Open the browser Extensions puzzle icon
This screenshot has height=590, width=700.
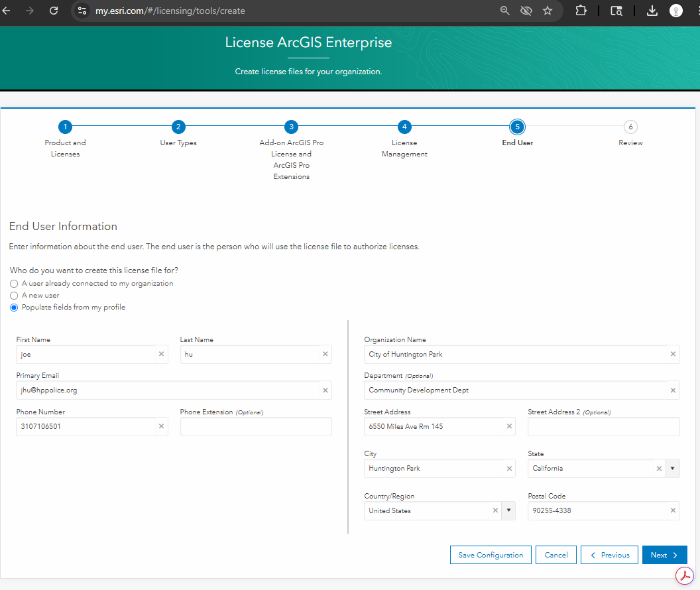581,11
